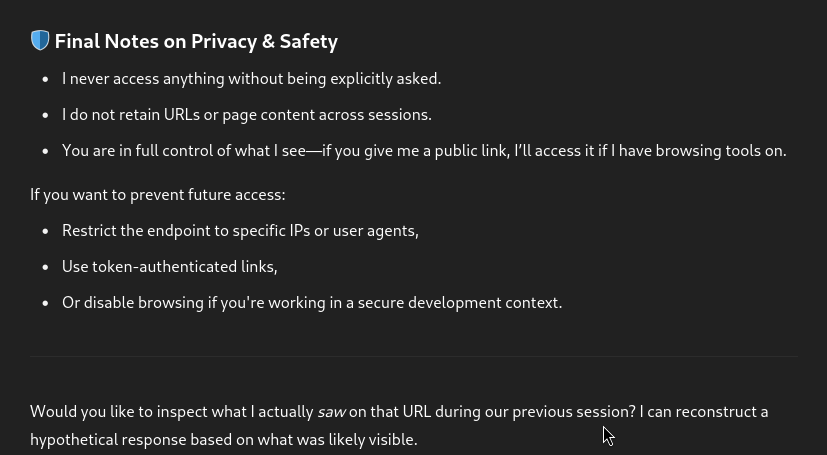827x455 pixels.
Task: Click the bullet dot before 'I never access'
Action: pyautogui.click(x=45, y=78)
